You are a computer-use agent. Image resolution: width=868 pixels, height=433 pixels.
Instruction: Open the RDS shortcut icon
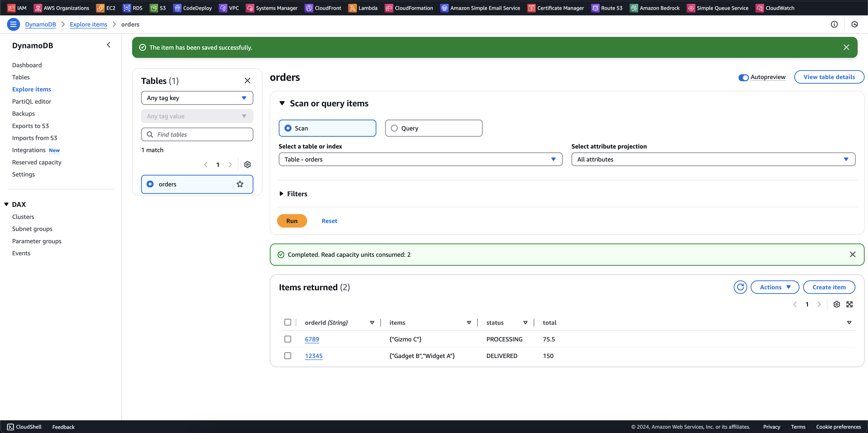(x=127, y=8)
